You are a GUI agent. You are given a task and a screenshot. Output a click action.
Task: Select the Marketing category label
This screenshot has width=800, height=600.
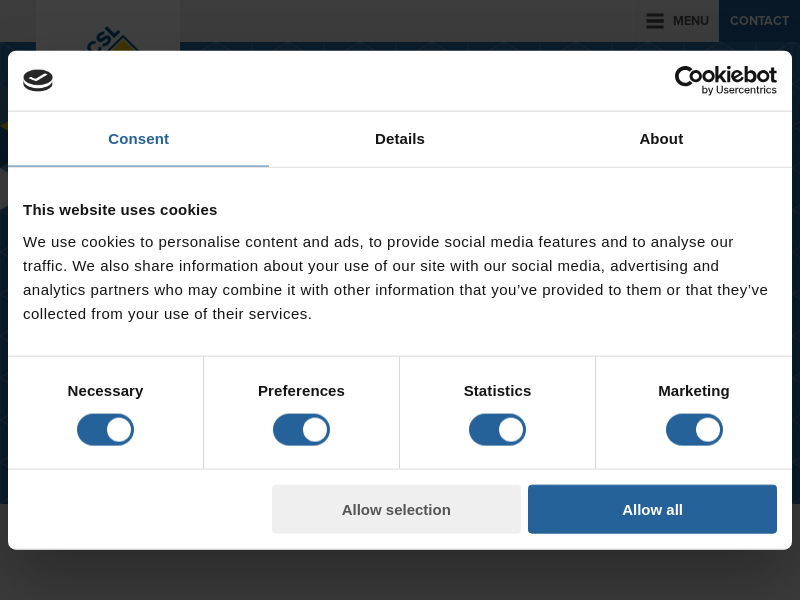[694, 391]
